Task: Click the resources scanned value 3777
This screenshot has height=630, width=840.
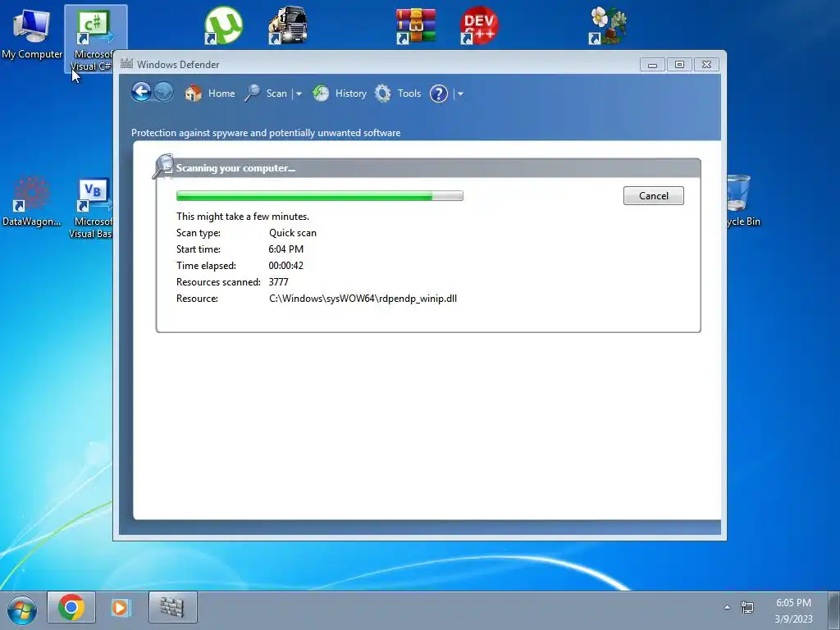Action: click(x=278, y=282)
